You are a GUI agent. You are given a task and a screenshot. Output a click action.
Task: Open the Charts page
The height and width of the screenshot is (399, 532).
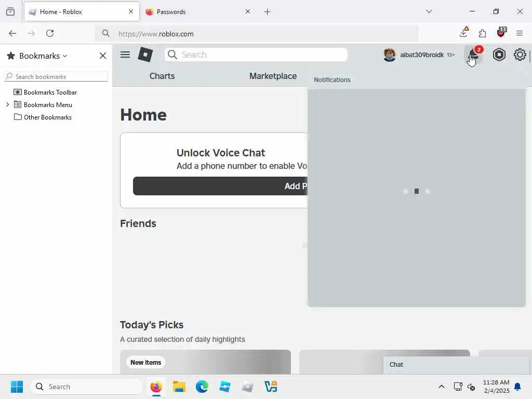click(x=162, y=76)
